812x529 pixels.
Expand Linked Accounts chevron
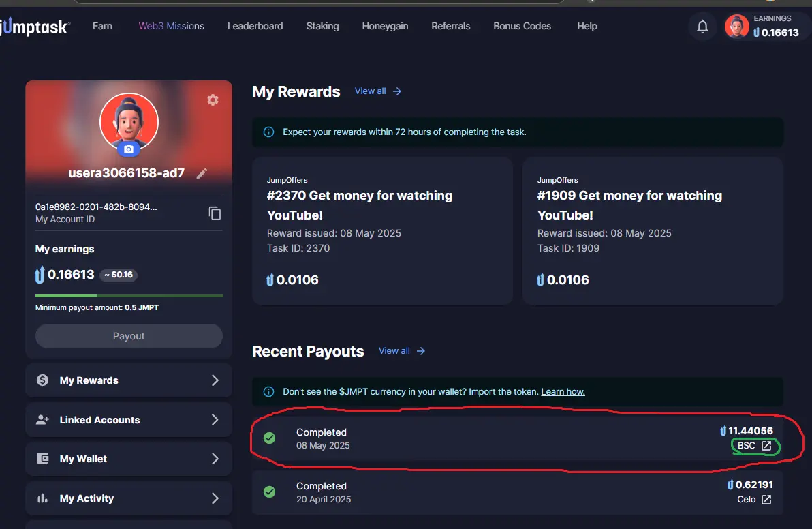point(215,420)
